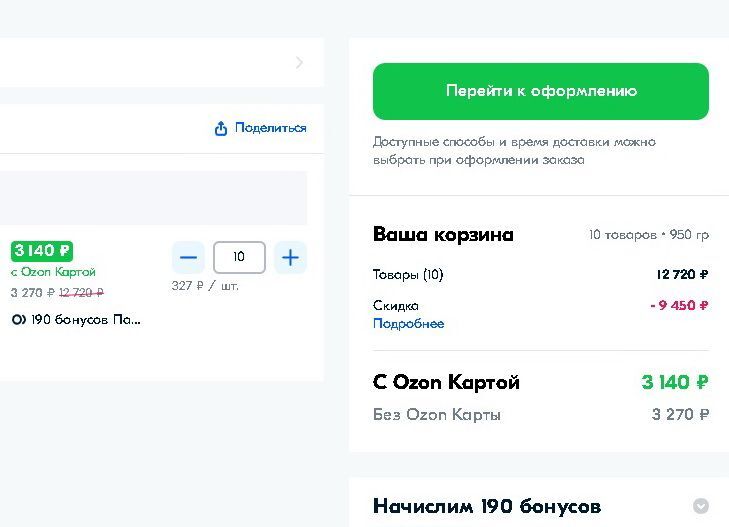
Task: Click the green 3 140 ₽ price badge
Action: [x=42, y=251]
